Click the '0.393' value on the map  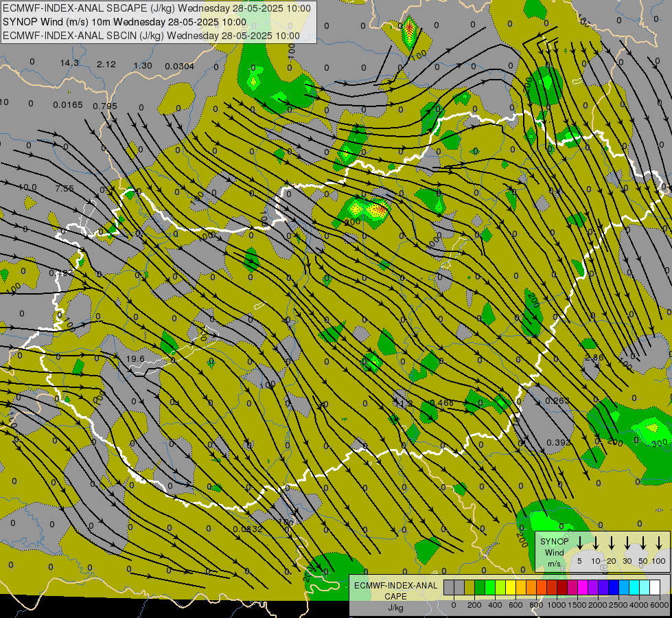point(559,442)
